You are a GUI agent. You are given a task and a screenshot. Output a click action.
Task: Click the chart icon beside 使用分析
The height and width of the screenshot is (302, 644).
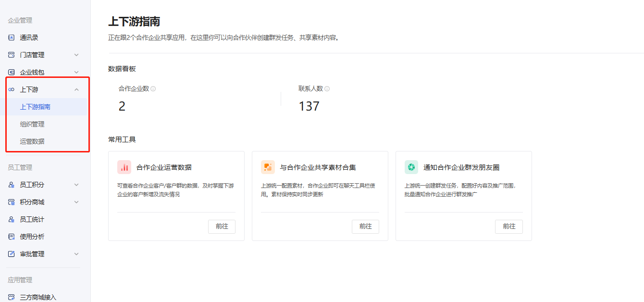point(12,237)
